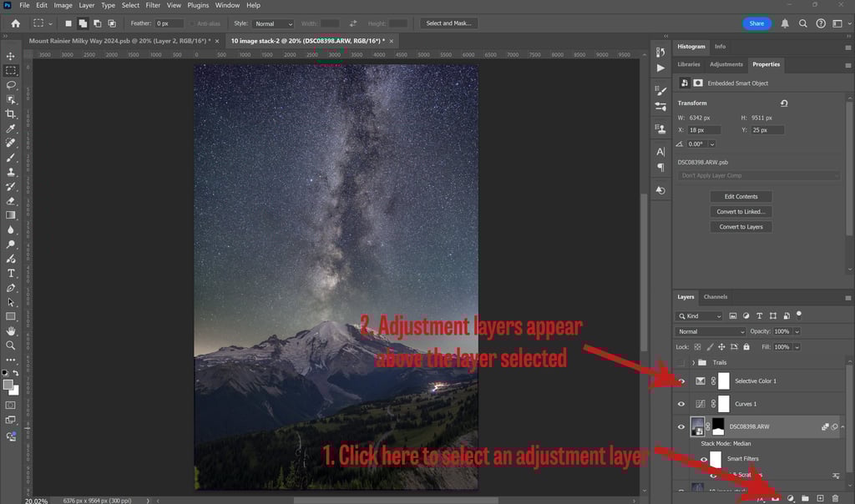Click the Convert to Layers button
The image size is (855, 504).
[x=741, y=227]
